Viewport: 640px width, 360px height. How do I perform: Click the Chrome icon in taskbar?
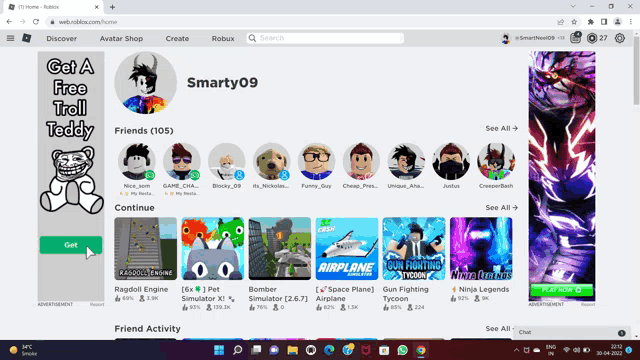(x=421, y=350)
